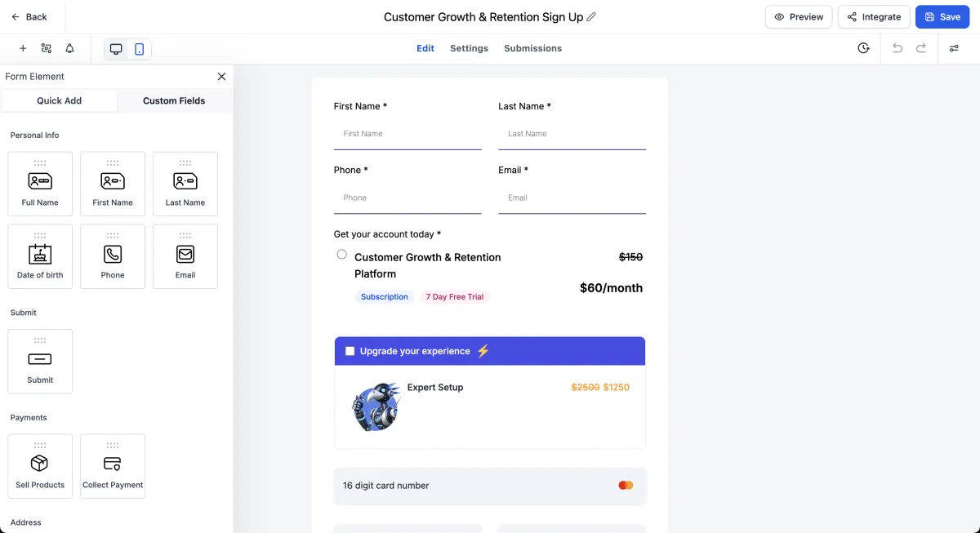Switch to mobile view icon
The height and width of the screenshot is (533, 980).
click(139, 49)
